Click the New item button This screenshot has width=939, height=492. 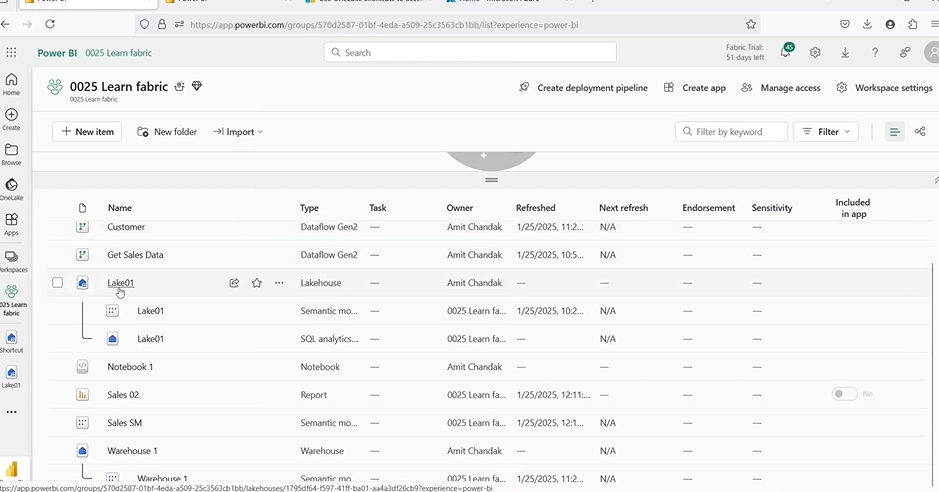(87, 132)
